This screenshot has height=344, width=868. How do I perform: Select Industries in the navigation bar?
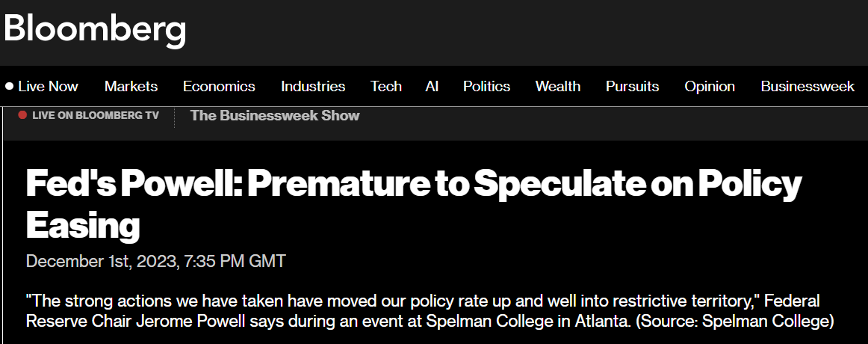[313, 87]
